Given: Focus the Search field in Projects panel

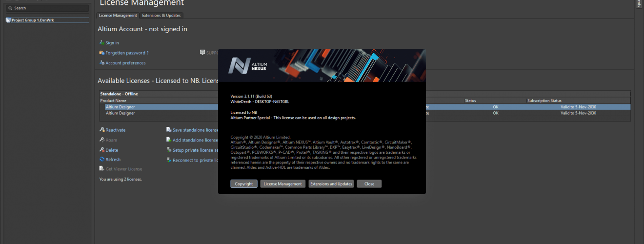Looking at the screenshot, I should click(47, 8).
